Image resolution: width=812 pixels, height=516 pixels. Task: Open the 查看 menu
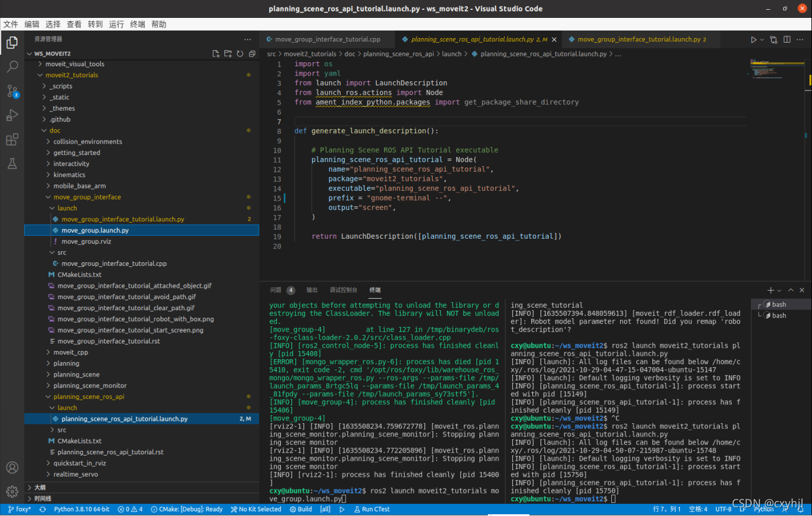[74, 24]
